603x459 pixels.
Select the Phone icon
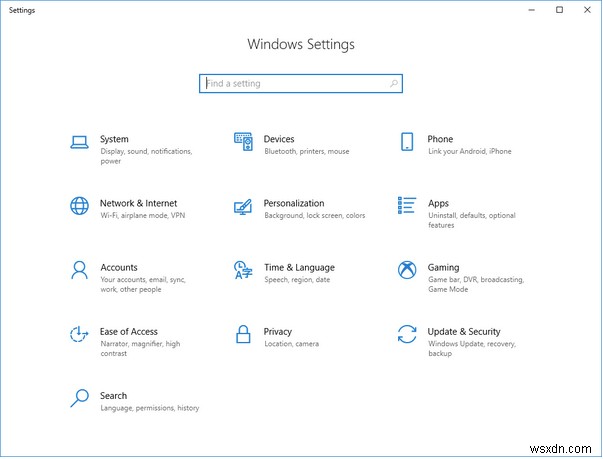click(x=407, y=142)
